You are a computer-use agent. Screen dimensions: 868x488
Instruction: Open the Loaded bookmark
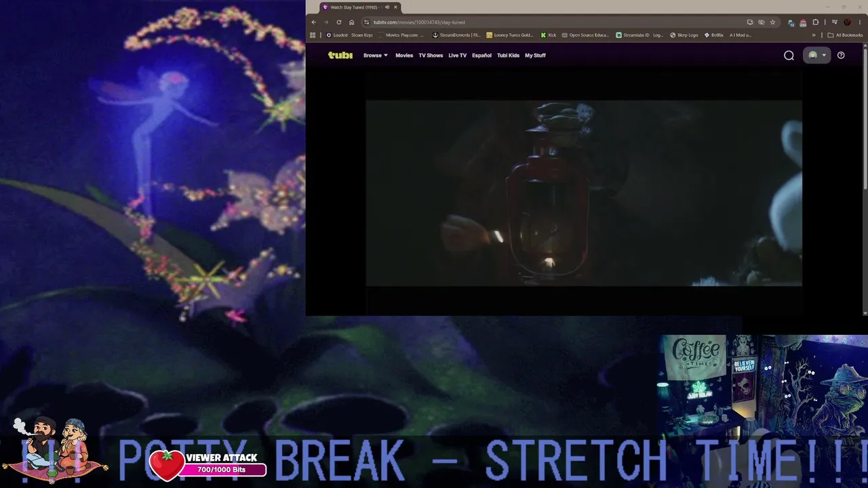click(337, 35)
